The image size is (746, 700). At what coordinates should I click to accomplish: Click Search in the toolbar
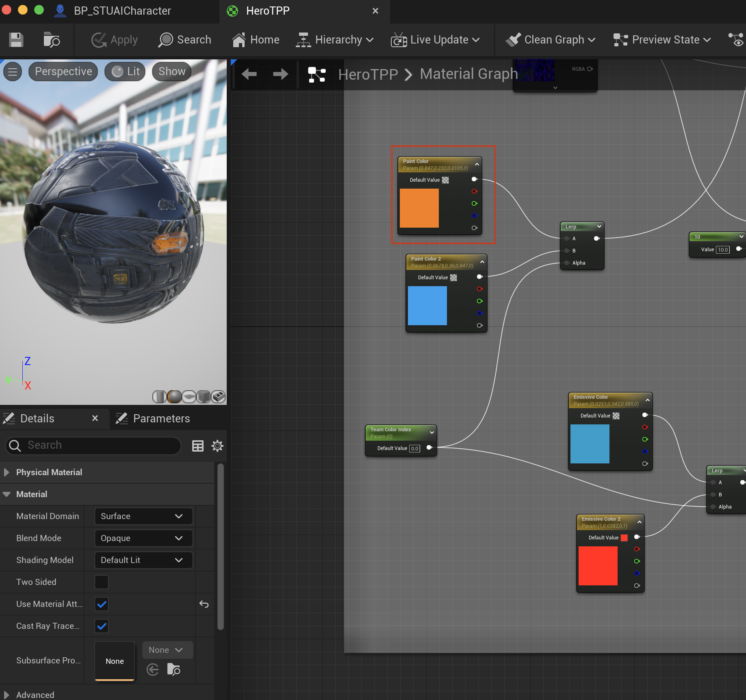(185, 40)
